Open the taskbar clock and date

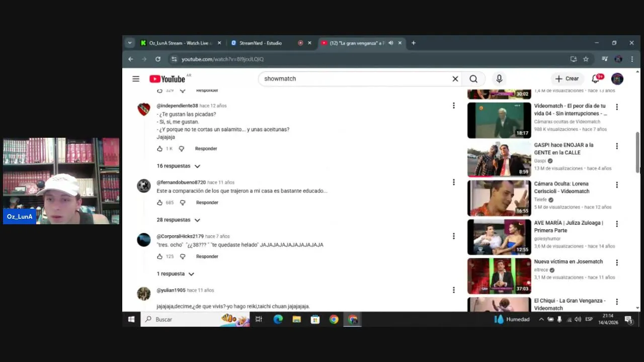point(608,319)
